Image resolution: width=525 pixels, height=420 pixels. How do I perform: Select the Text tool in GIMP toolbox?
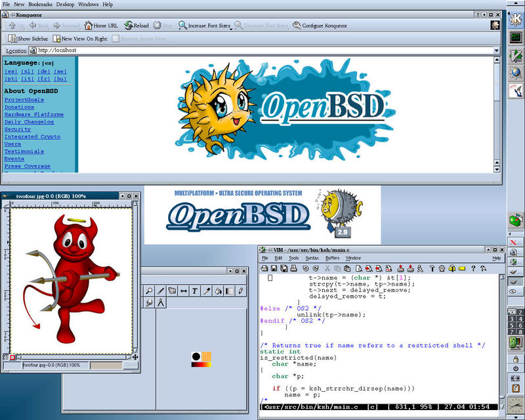click(194, 291)
